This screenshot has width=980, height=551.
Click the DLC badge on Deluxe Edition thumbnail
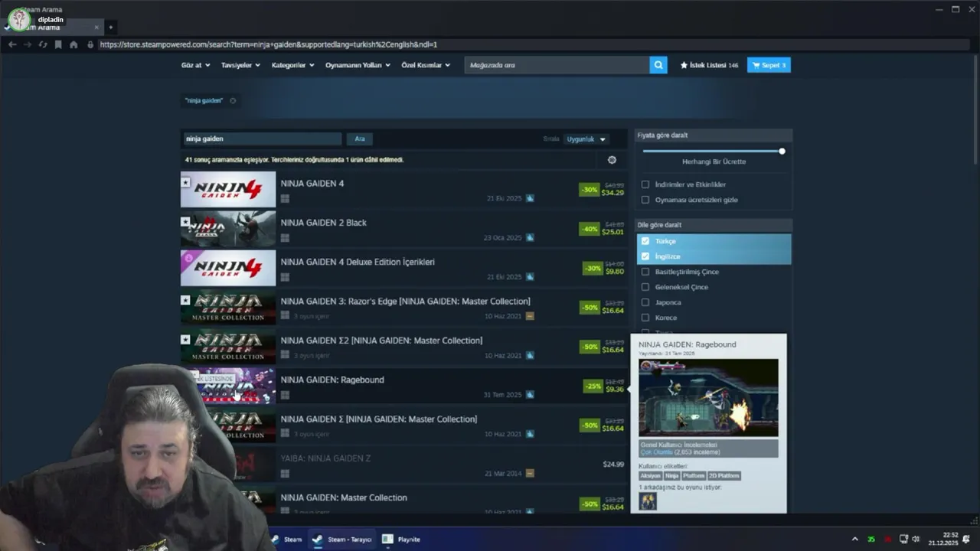188,259
